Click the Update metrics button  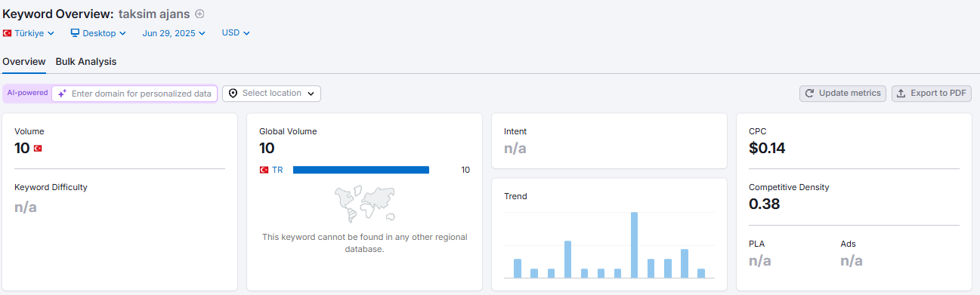tap(842, 94)
